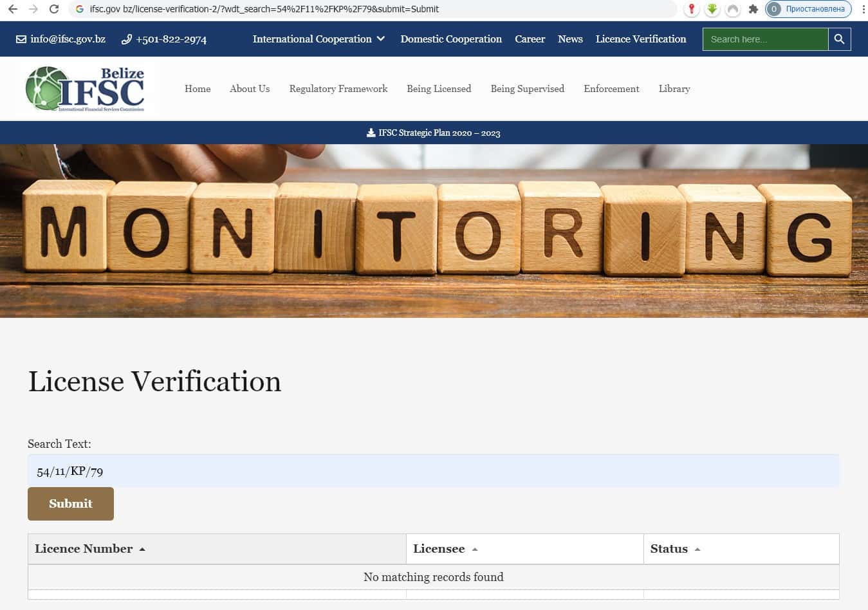The height and width of the screenshot is (610, 868).
Task: Click the search magnifier icon button
Action: click(x=839, y=39)
